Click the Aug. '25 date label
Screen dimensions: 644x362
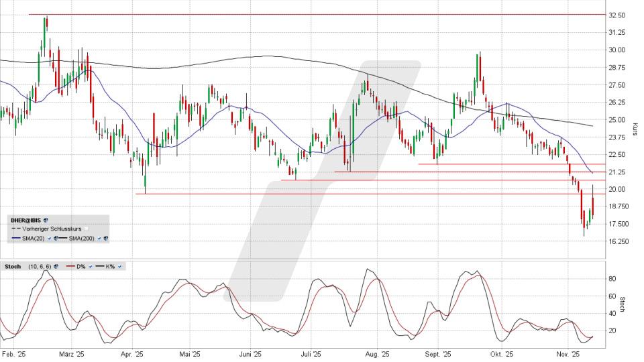(x=377, y=354)
